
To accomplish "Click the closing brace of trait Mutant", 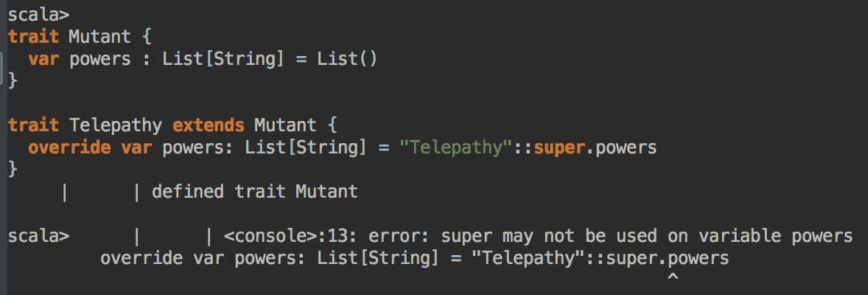I will click(x=12, y=80).
